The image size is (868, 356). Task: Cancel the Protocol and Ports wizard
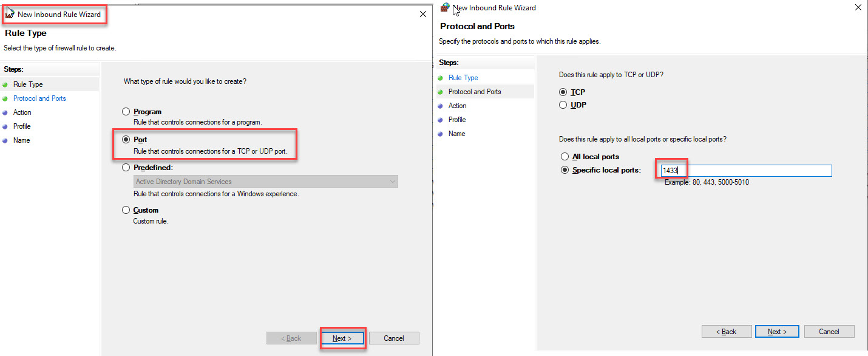tap(829, 332)
